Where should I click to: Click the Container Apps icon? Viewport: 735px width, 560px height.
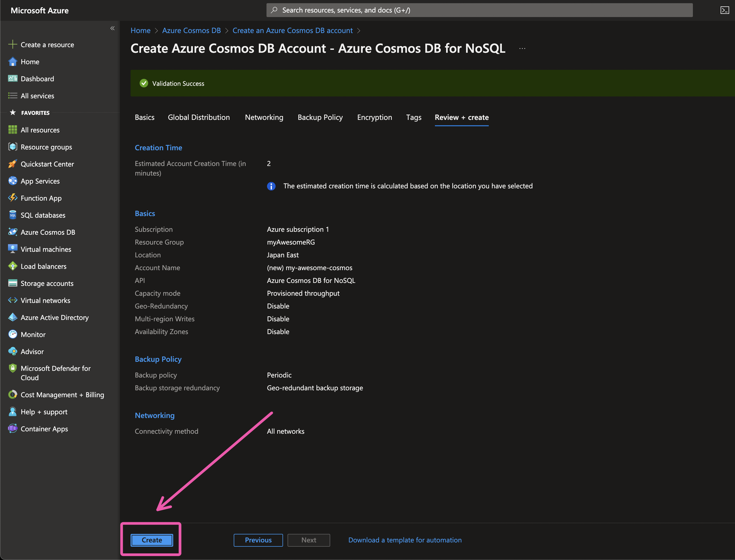(x=13, y=429)
